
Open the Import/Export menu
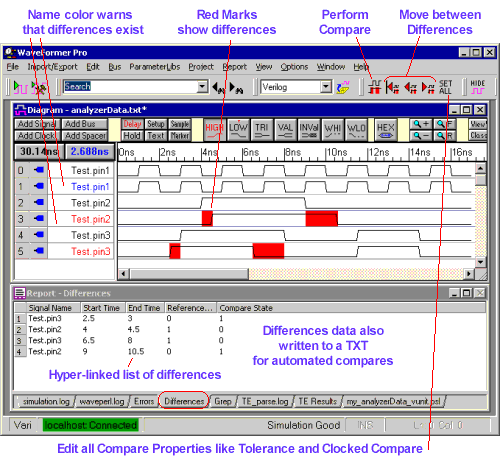tap(52, 67)
